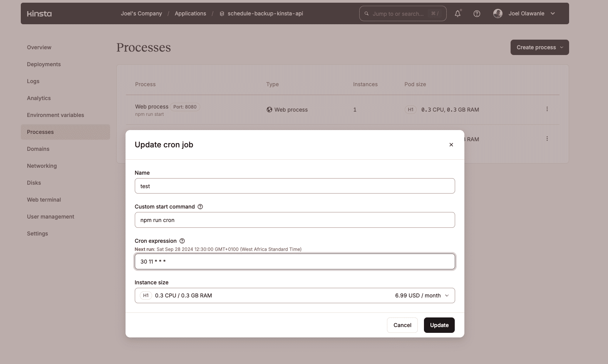
Task: Click the npm run start text
Action: pyautogui.click(x=149, y=114)
